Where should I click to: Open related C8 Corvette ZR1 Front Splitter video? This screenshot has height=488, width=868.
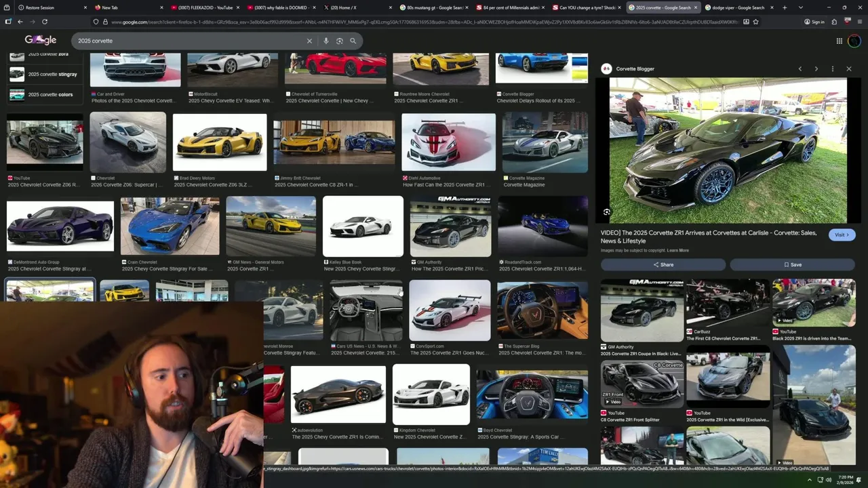click(x=642, y=384)
